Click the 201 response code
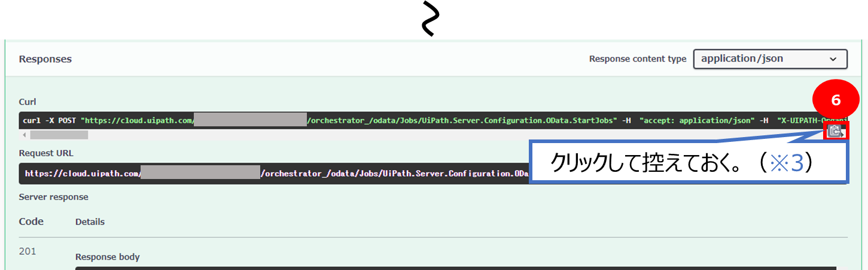 coord(28,251)
